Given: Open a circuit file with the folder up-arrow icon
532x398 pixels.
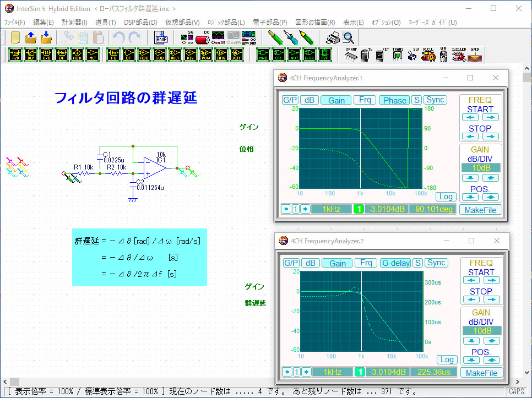Looking at the screenshot, I should 31,37.
